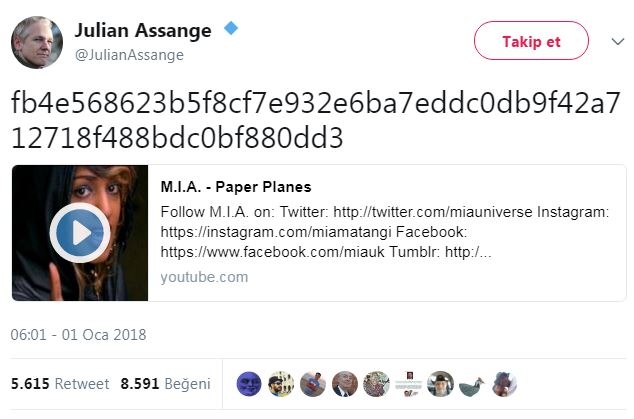Open the M.I.A. - Paper Planes title link
This screenshot has width=634, height=419.
[x=236, y=187]
